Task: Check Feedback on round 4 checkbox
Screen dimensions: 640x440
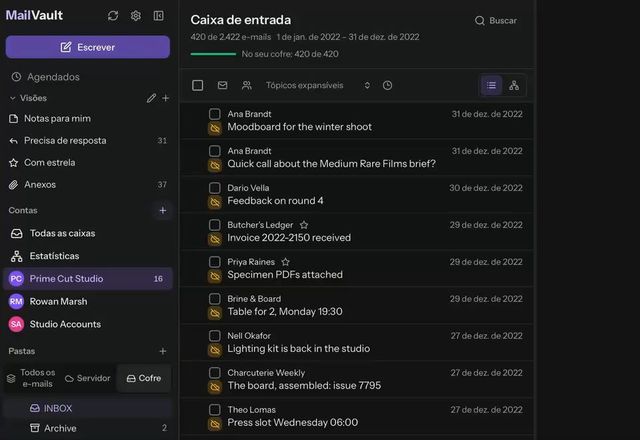Action: tap(215, 188)
